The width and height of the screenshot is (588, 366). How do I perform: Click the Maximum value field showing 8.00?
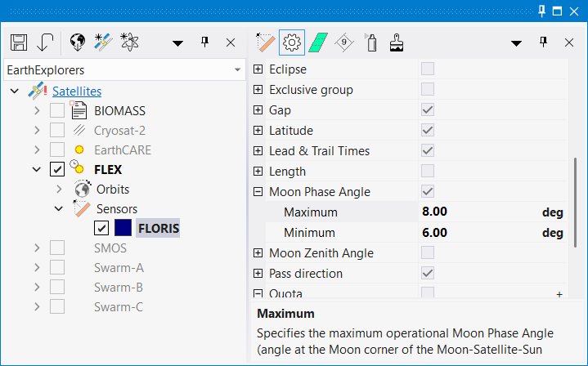474,212
